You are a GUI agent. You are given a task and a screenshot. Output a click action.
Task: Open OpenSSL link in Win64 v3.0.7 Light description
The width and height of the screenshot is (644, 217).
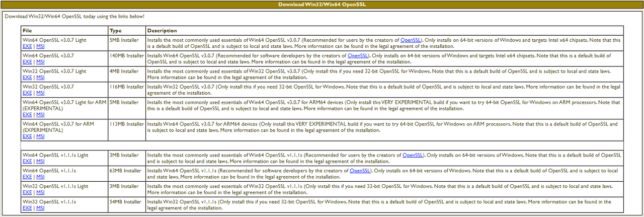click(x=411, y=40)
